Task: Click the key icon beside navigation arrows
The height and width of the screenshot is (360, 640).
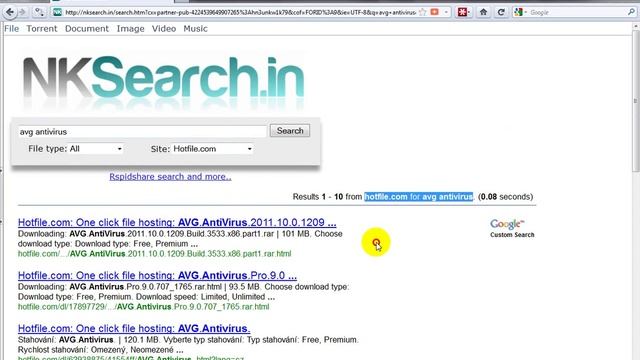Action: tap(39, 12)
